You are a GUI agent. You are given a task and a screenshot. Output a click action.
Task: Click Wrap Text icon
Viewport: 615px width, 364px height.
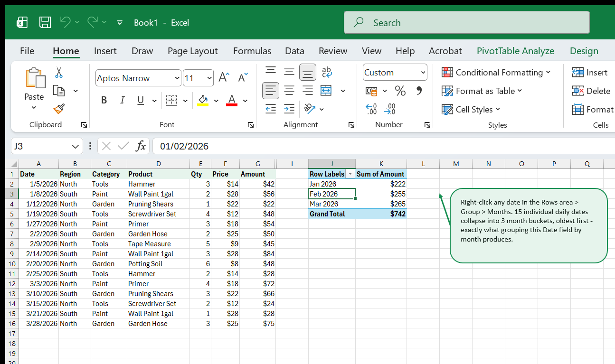327,72
